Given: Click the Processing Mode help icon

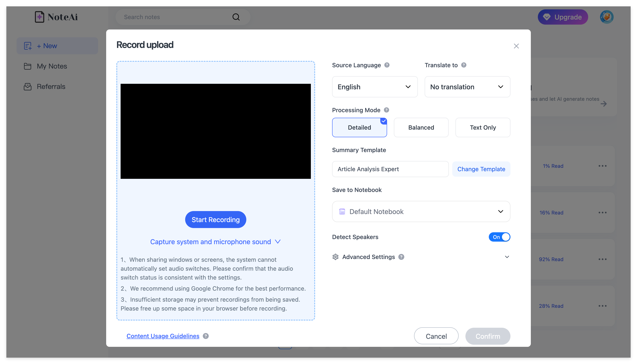Looking at the screenshot, I should pos(386,110).
